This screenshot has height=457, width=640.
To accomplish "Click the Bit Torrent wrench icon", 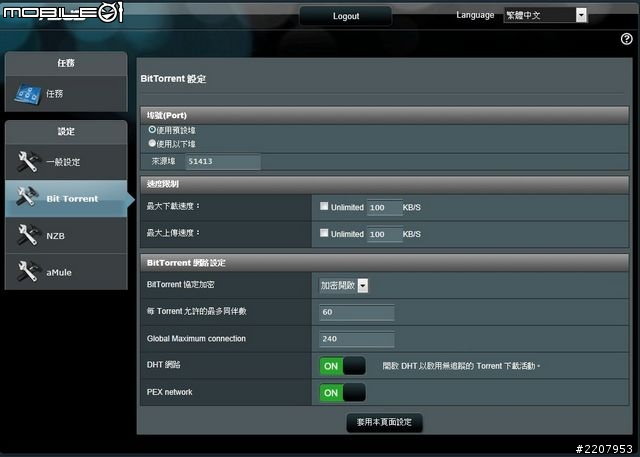I will [27, 198].
